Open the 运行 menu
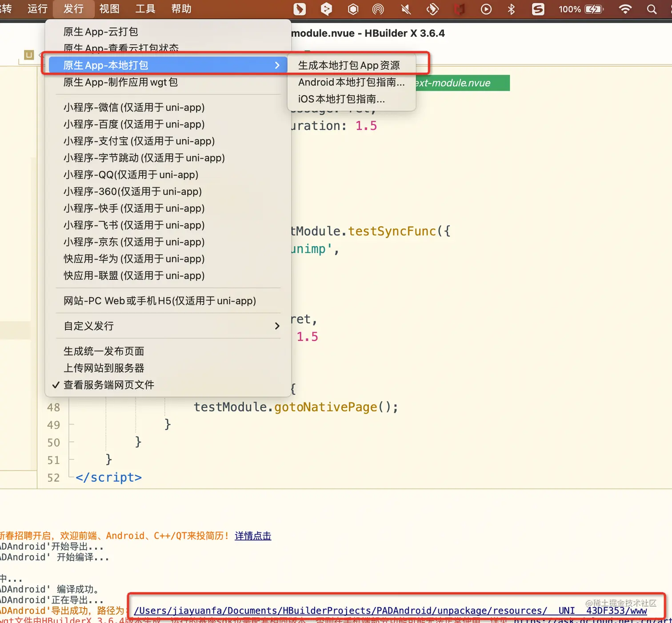The width and height of the screenshot is (672, 623). tap(37, 9)
